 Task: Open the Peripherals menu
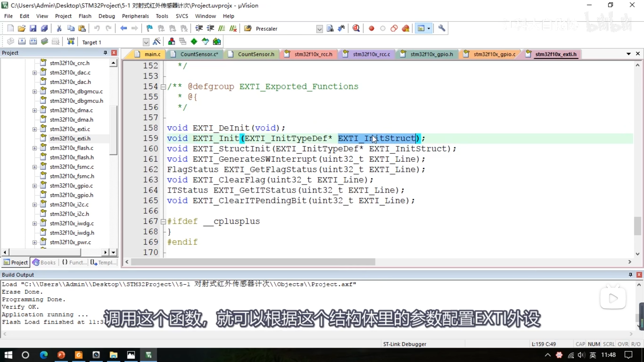pyautogui.click(x=135, y=16)
